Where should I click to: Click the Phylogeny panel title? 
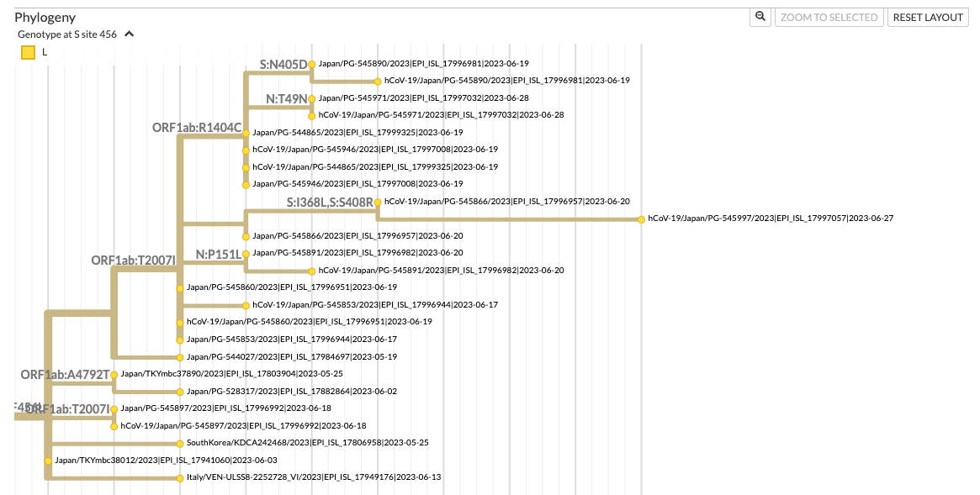point(45,17)
